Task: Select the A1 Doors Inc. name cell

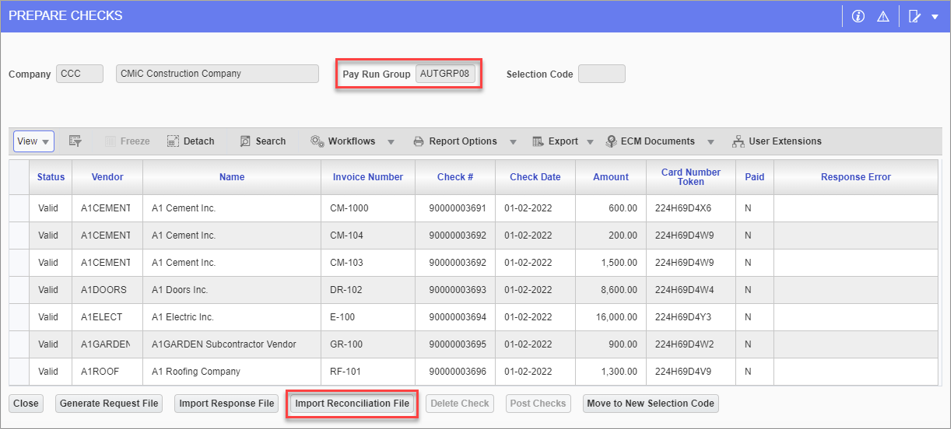Action: 232,290
